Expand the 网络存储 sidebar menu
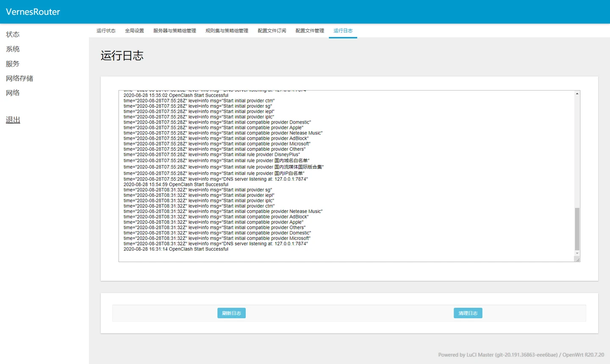Viewport: 610px width, 364px height. point(19,78)
